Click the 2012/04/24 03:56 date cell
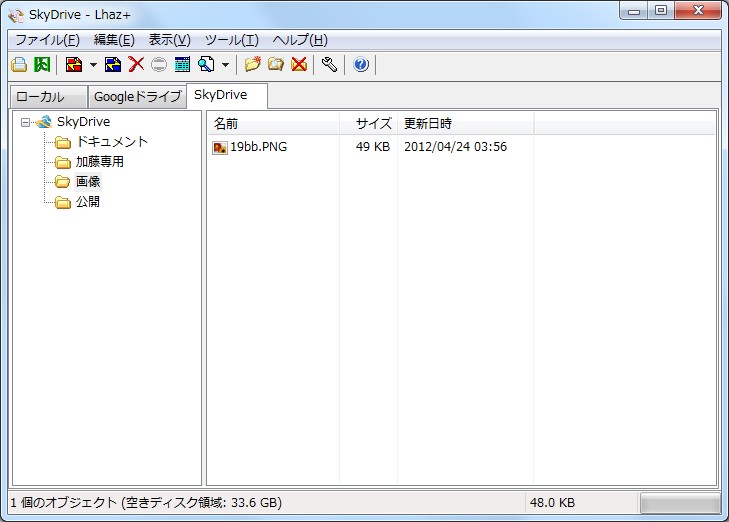Screen dimensions: 729x522 pos(455,147)
